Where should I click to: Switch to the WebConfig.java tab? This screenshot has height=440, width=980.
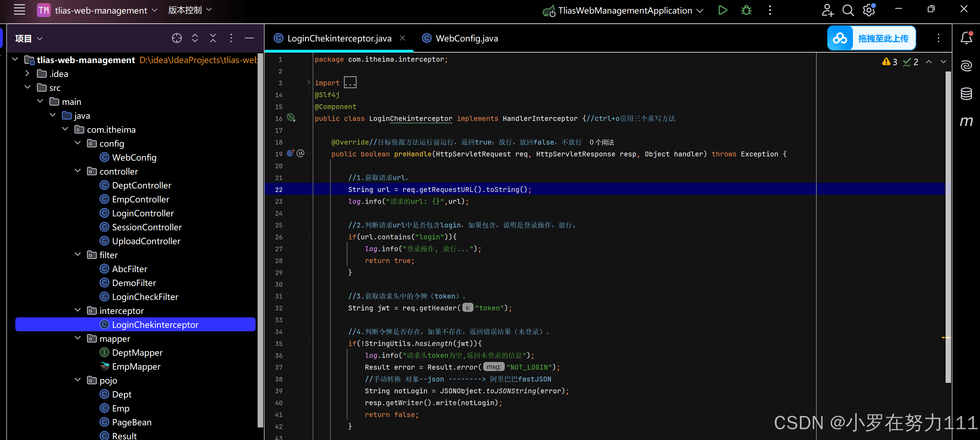point(467,38)
